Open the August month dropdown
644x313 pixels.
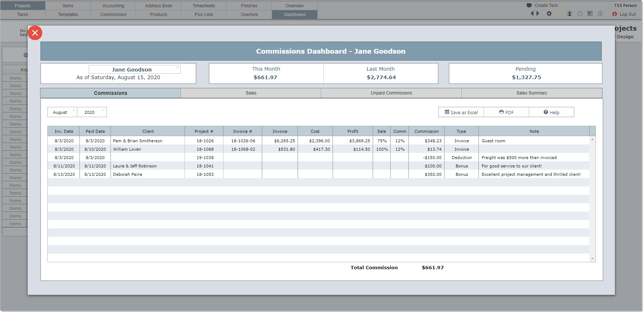pos(62,112)
